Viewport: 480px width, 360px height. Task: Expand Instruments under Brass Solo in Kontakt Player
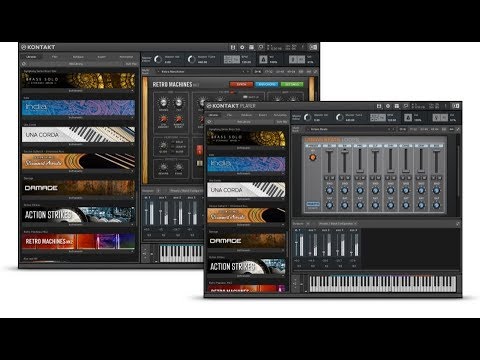click(x=246, y=148)
